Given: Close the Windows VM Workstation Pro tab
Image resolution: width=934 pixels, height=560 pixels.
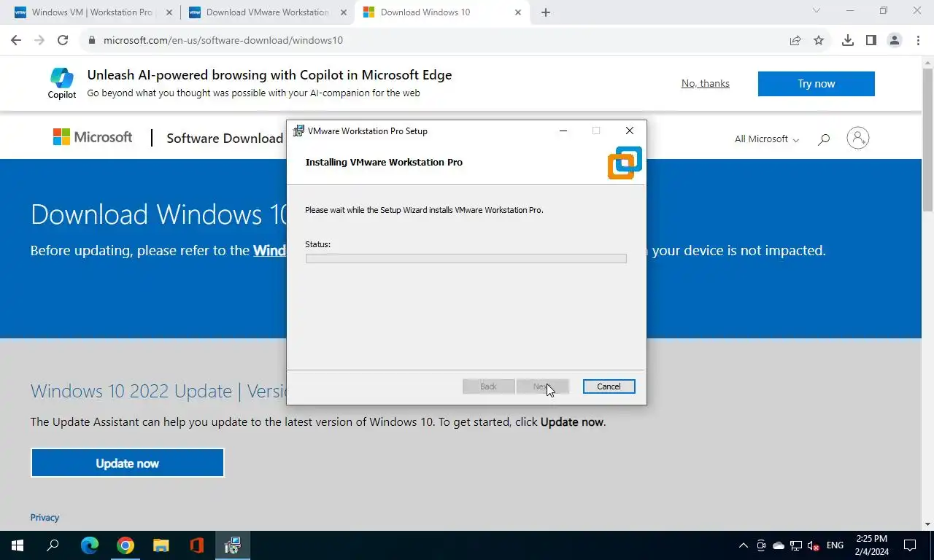Looking at the screenshot, I should pos(169,12).
